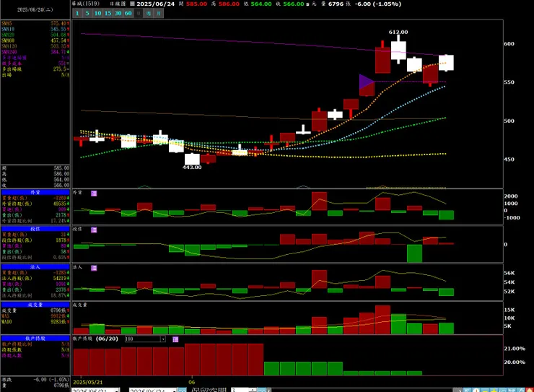Click the SMA10 legend entry
534x392 pixels.
click(x=35, y=29)
